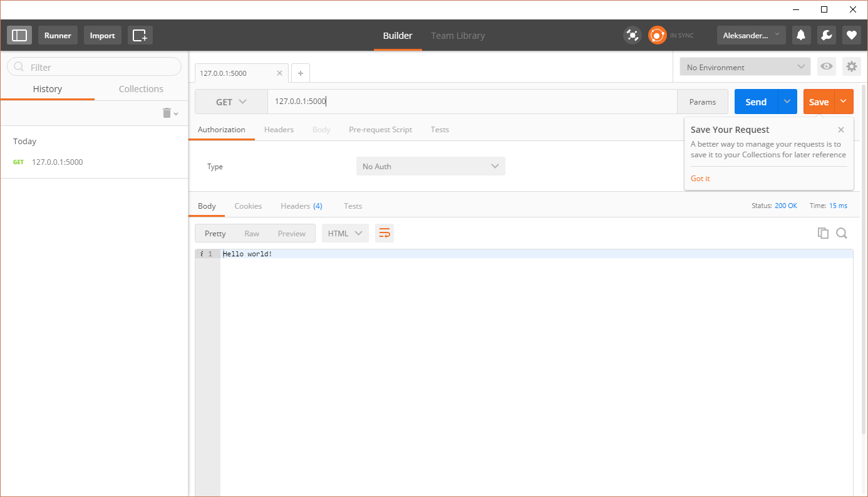This screenshot has height=497, width=868.
Task: Click the orange sync status icon
Action: pos(657,35)
